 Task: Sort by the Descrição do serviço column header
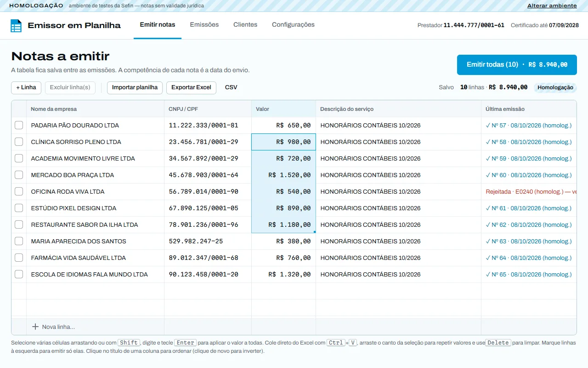click(x=398, y=109)
